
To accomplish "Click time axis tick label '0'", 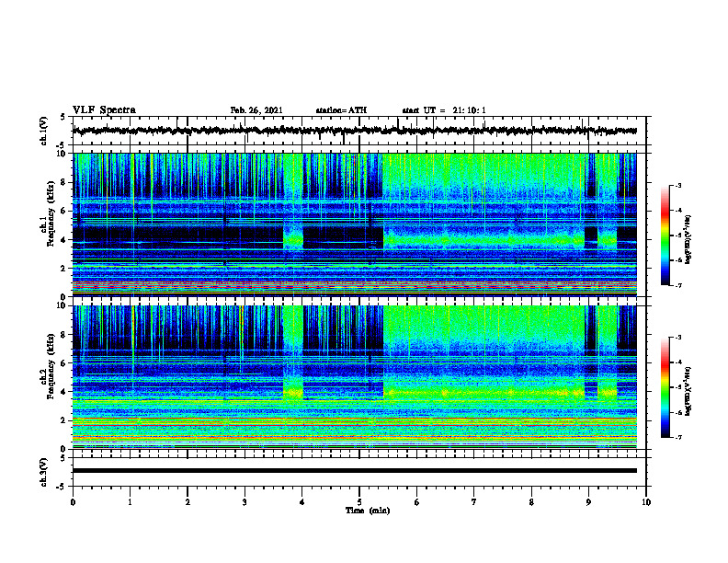I will point(73,502).
